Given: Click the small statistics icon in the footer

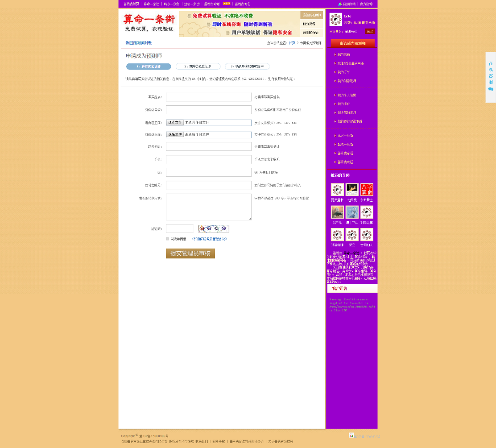Looking at the screenshot, I should pos(351,435).
